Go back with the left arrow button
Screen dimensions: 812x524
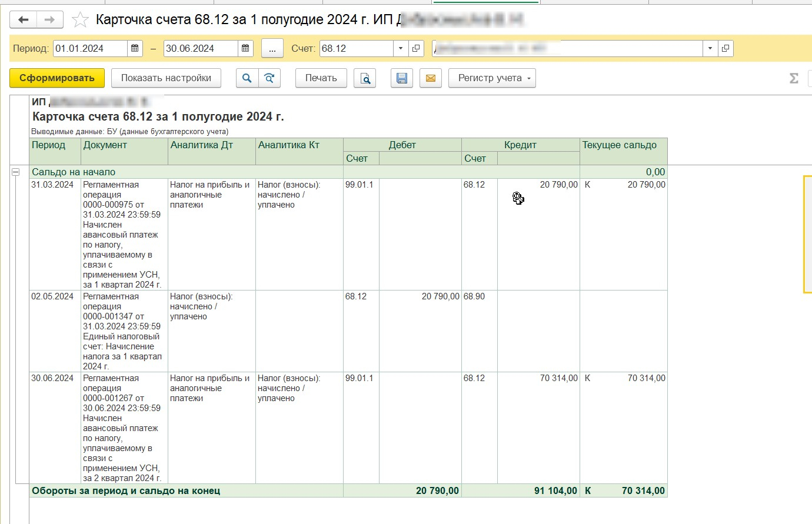pos(24,20)
